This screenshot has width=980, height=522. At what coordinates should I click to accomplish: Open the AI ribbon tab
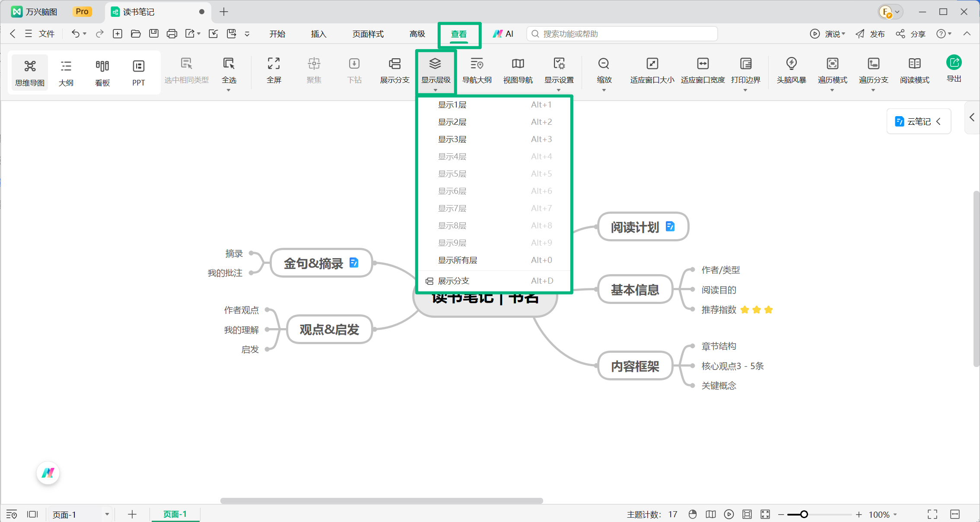tap(503, 34)
